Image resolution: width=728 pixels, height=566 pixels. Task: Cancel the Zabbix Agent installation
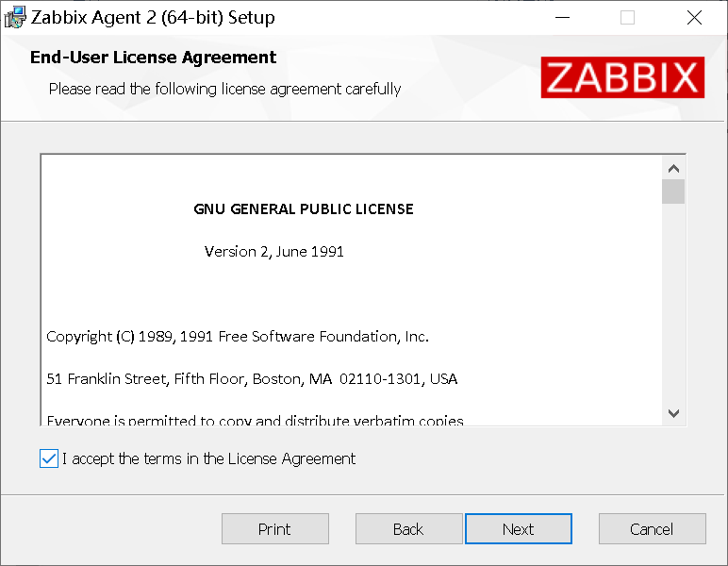point(652,529)
